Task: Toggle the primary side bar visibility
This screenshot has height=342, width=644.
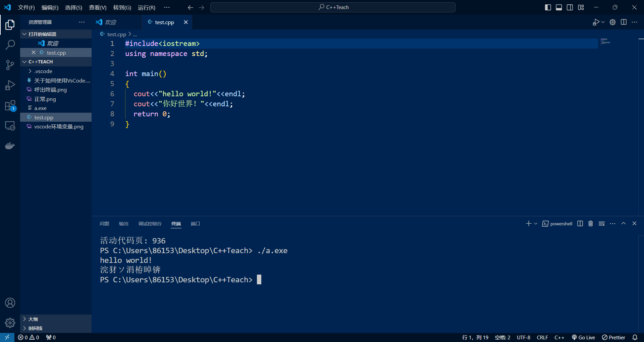Action: [x=548, y=7]
